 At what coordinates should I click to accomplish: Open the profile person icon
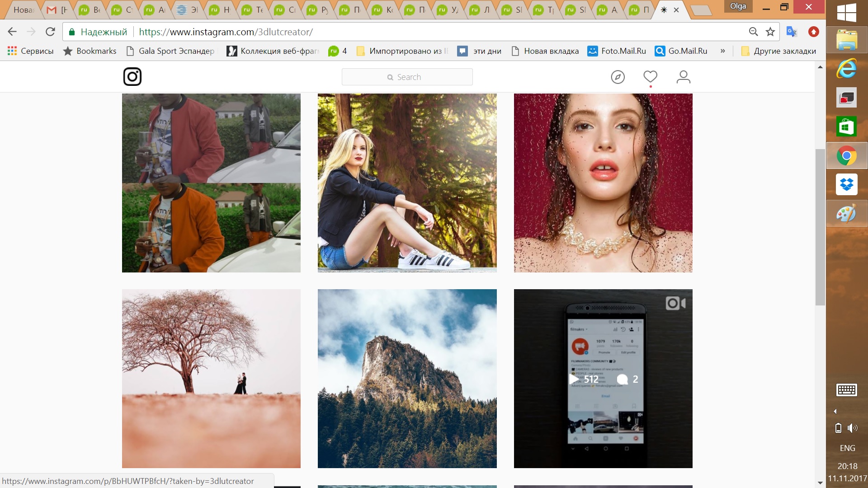pyautogui.click(x=683, y=77)
